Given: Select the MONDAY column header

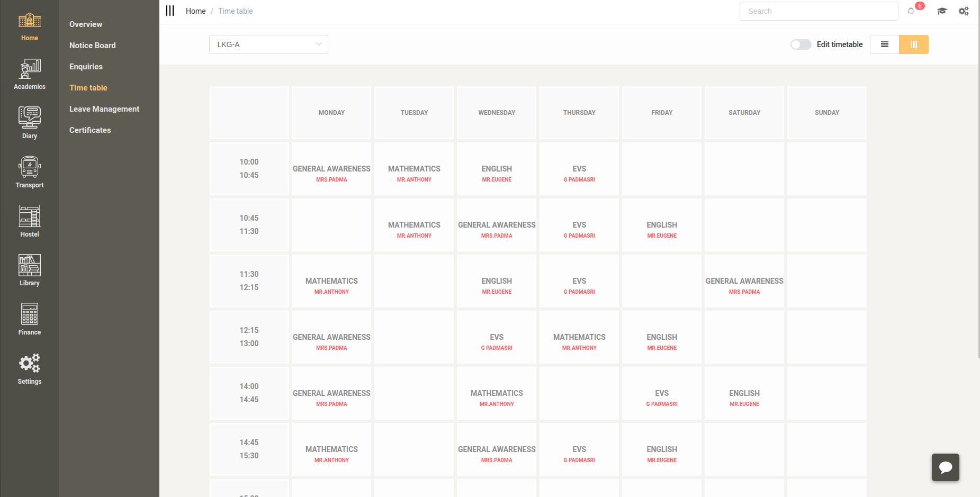Looking at the screenshot, I should tap(331, 113).
